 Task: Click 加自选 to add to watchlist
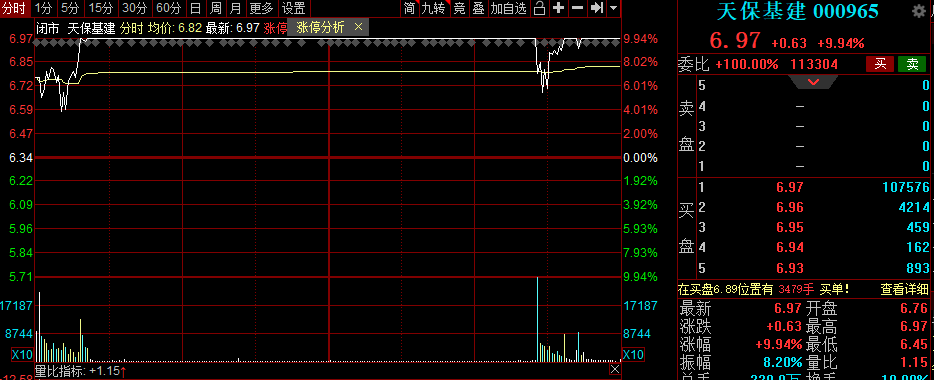(509, 8)
